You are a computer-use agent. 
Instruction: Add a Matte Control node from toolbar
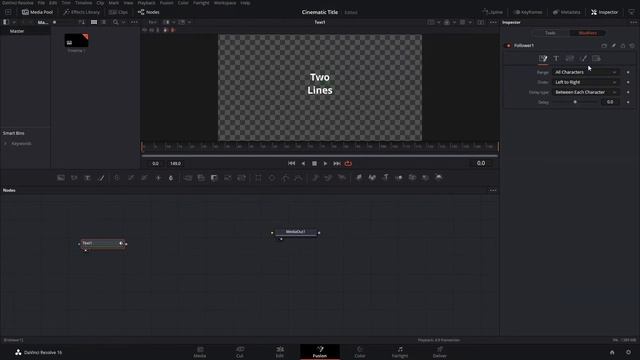tap(214, 178)
